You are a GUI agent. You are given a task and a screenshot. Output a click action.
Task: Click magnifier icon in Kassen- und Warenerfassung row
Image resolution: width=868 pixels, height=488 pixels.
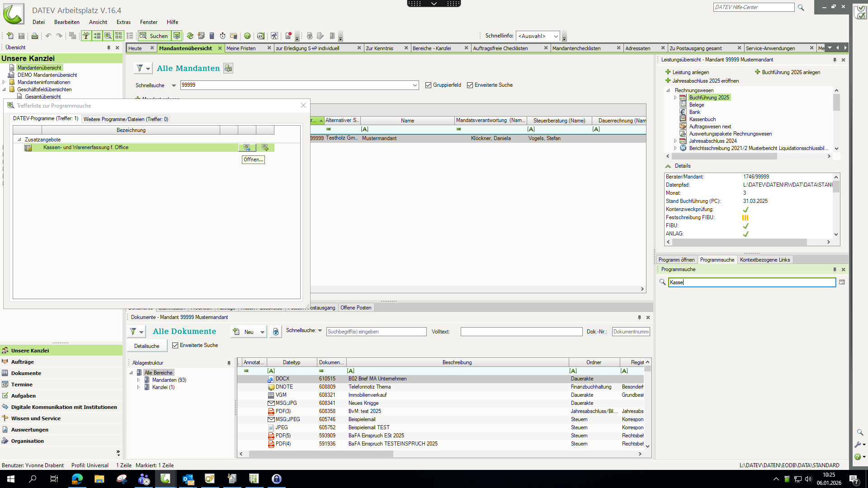click(247, 148)
